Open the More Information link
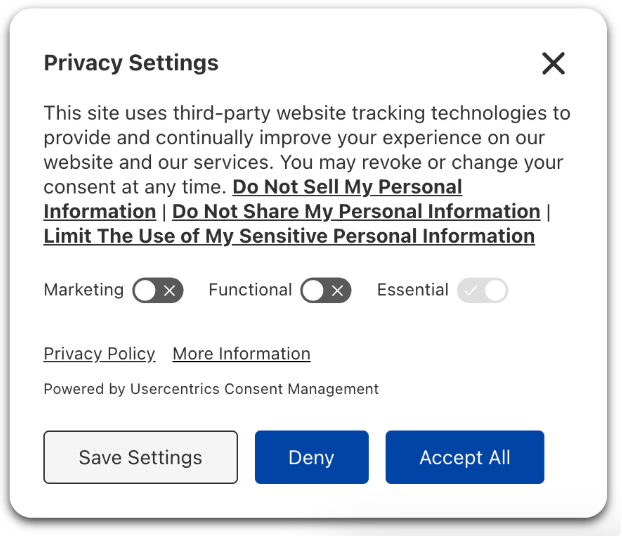Image resolution: width=622 pixels, height=539 pixels. click(242, 354)
